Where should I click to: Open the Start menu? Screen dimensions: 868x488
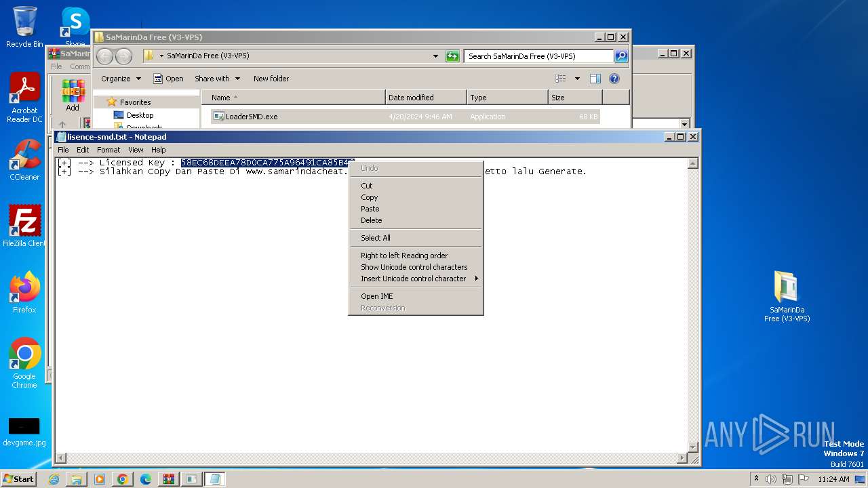tap(19, 479)
